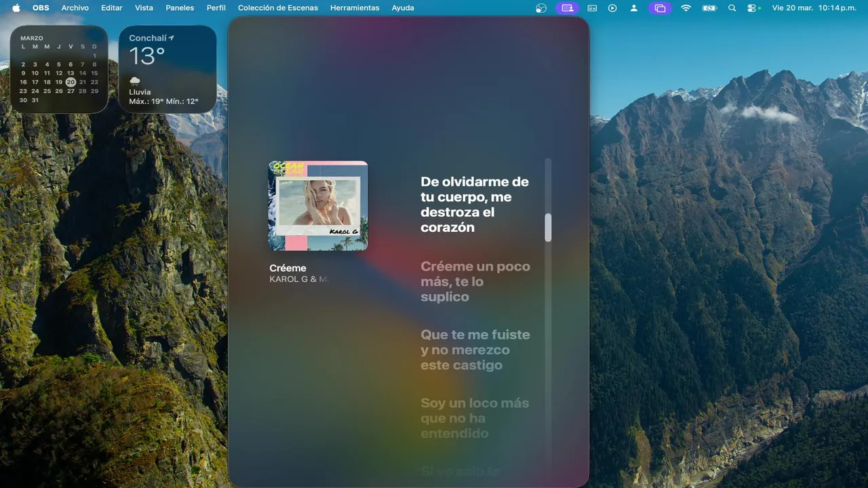This screenshot has width=868, height=488.
Task: Jump to lyric 'Que te me fuiste'
Action: coord(475,350)
